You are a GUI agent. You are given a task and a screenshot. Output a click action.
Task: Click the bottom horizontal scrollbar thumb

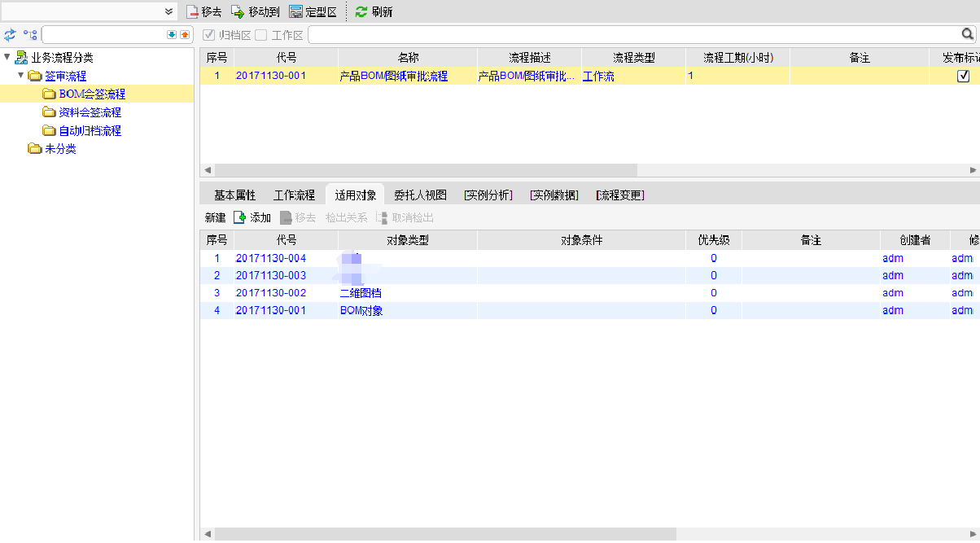(444, 534)
